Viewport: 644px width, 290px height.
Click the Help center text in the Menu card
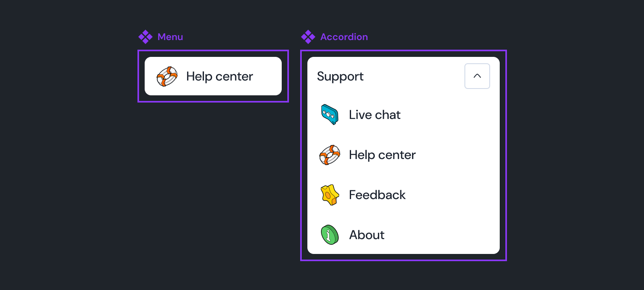click(220, 77)
